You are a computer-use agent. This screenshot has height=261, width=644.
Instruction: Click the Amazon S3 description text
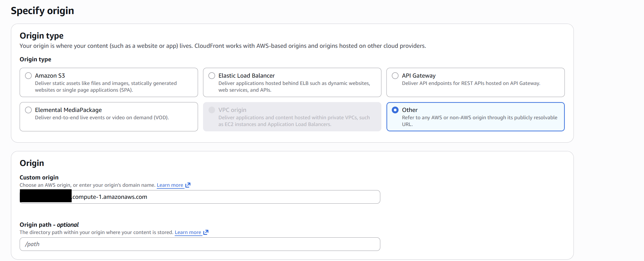click(x=106, y=87)
